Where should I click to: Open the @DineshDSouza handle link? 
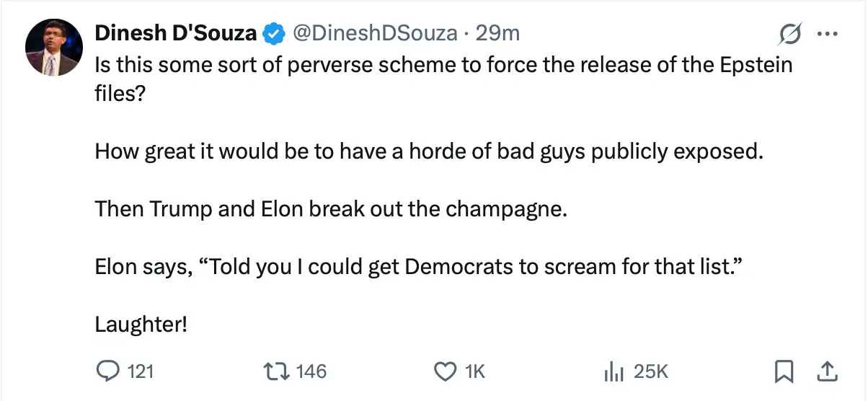(x=373, y=33)
